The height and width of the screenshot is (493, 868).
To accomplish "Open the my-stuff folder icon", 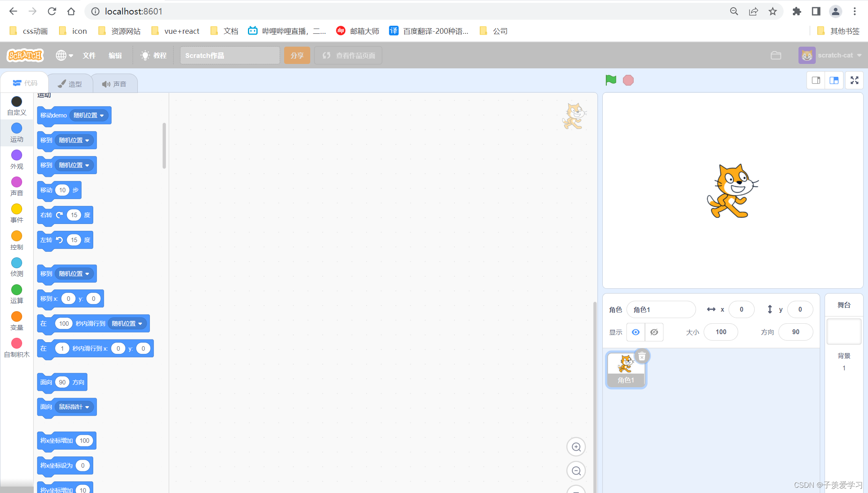I will 776,55.
